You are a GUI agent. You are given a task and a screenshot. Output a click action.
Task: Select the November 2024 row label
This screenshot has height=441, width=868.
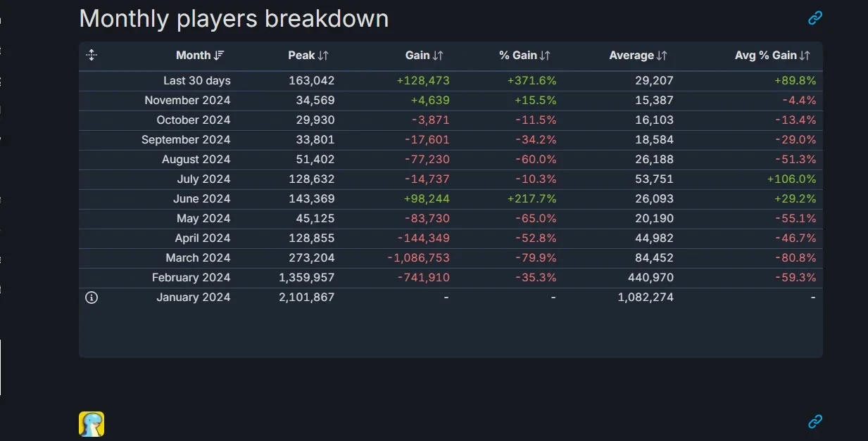tap(187, 101)
